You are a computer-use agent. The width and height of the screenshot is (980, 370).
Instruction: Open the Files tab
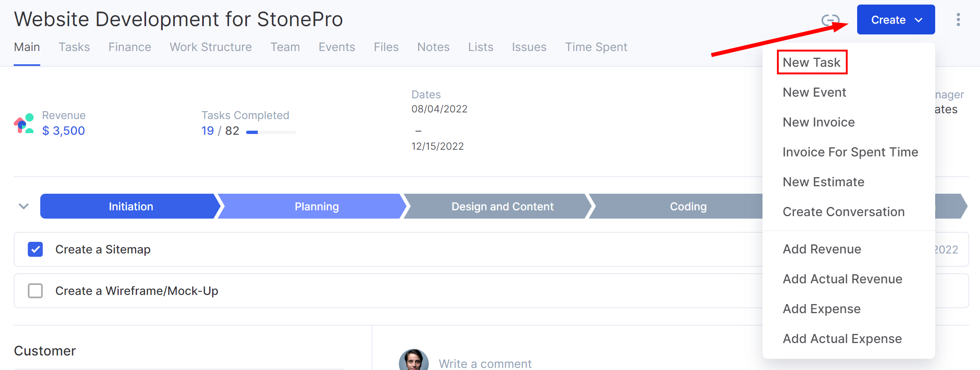[x=386, y=47]
